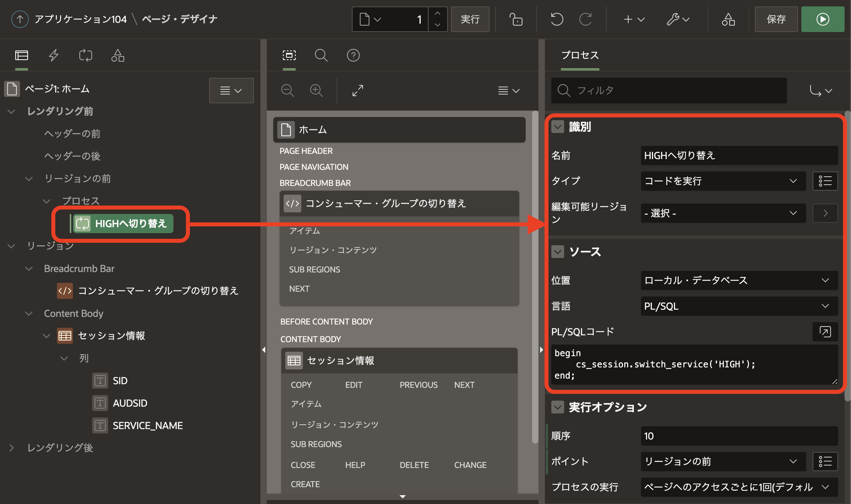Open the utilities wrench menu
The width and height of the screenshot is (851, 504).
678,19
